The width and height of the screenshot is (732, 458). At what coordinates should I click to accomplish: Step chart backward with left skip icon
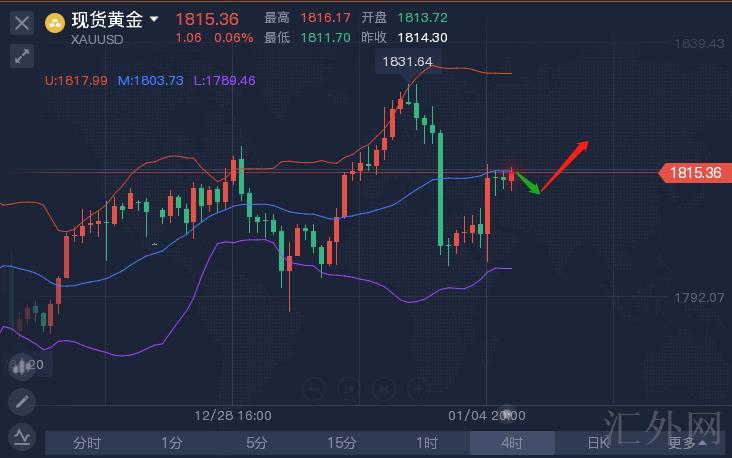pos(348,388)
